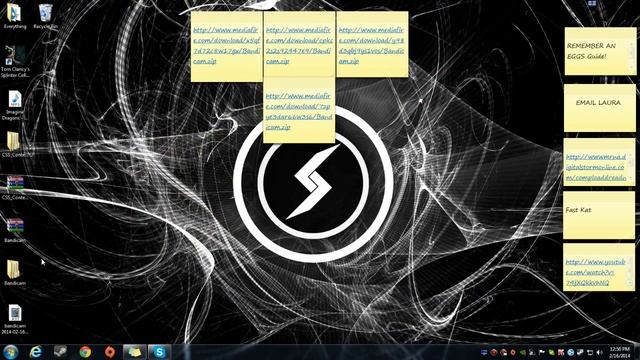Open the mediafire link in the third top sticky note
Screen dimensions: 640x360
[x=371, y=46]
